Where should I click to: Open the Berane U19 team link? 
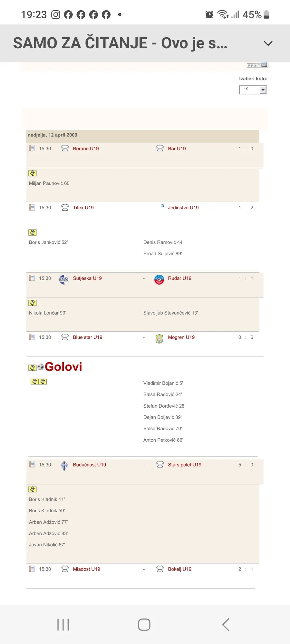coord(86,148)
